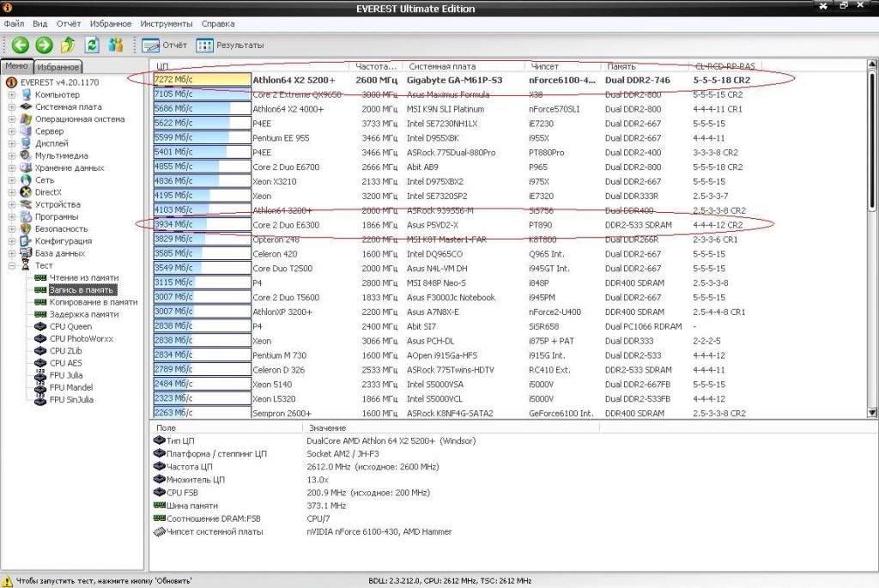
Task: Expand the Сеть tree node
Action: (12, 180)
